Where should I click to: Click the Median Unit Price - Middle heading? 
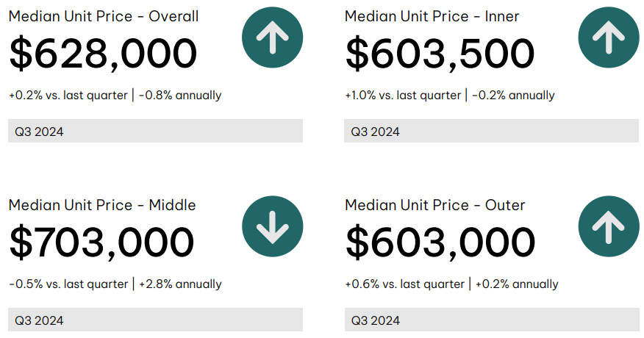pos(102,205)
